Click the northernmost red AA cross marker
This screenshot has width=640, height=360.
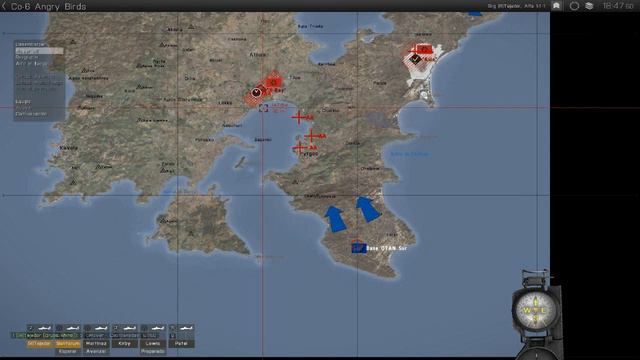coord(299,117)
